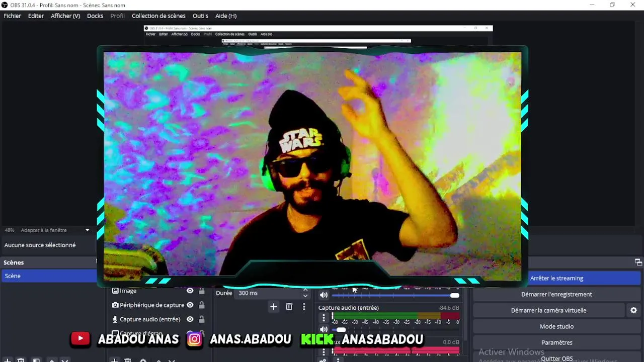Open Paramètres
This screenshot has height=362, width=644.
click(556, 342)
